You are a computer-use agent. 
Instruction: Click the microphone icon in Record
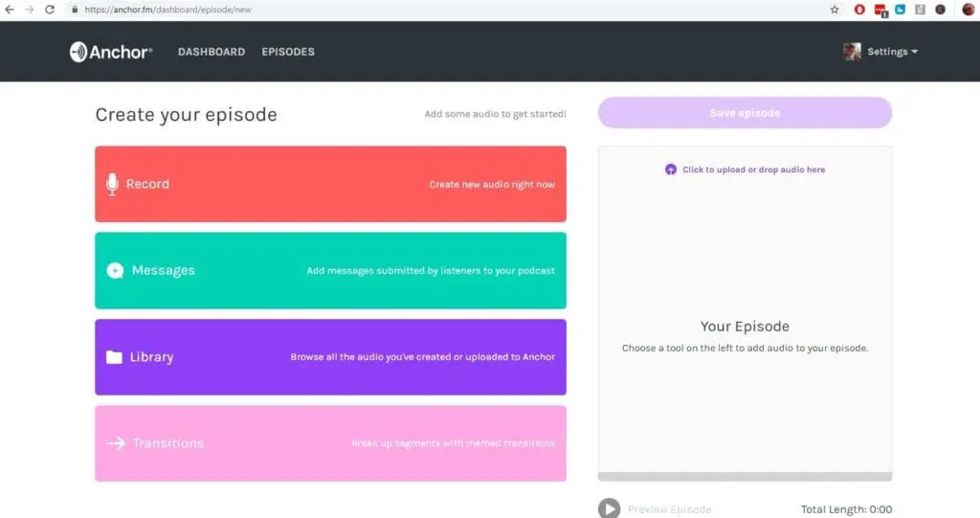point(112,184)
